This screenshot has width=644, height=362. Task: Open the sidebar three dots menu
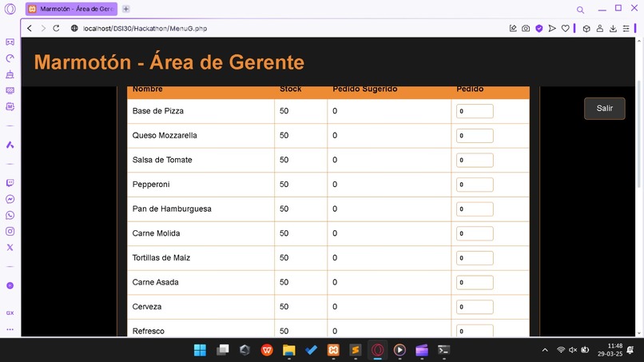(10, 329)
